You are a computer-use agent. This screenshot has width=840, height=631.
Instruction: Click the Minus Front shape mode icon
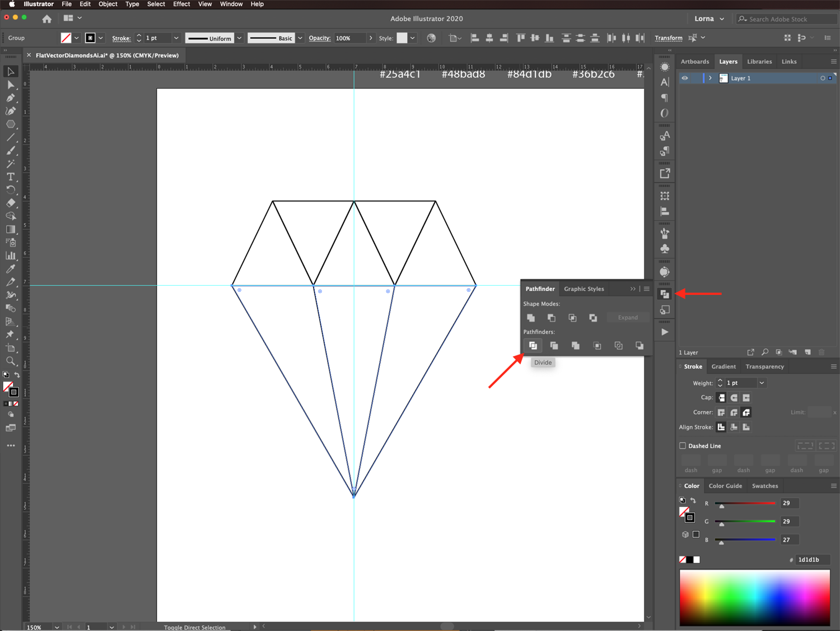coord(552,318)
